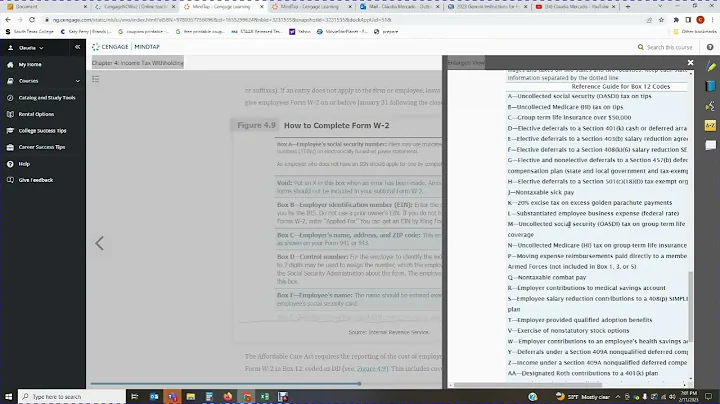Show hidden system tray icons
The height and width of the screenshot is (404, 720).
pos(618,397)
